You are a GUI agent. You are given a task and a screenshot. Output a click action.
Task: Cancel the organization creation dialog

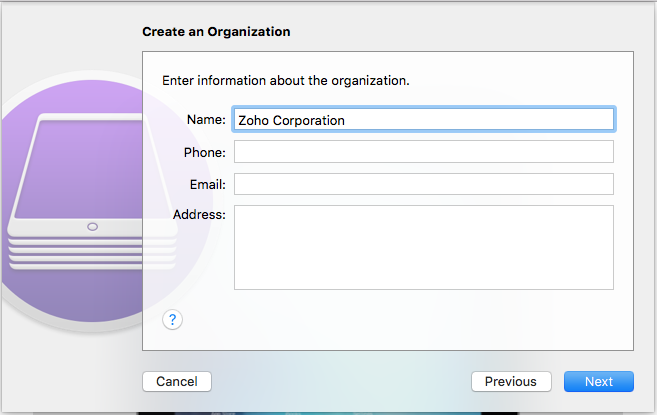pyautogui.click(x=177, y=381)
